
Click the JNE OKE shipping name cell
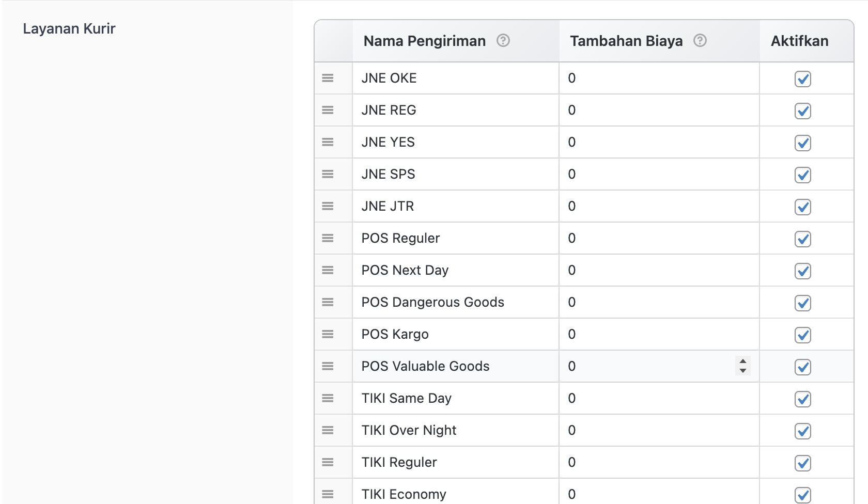point(455,78)
